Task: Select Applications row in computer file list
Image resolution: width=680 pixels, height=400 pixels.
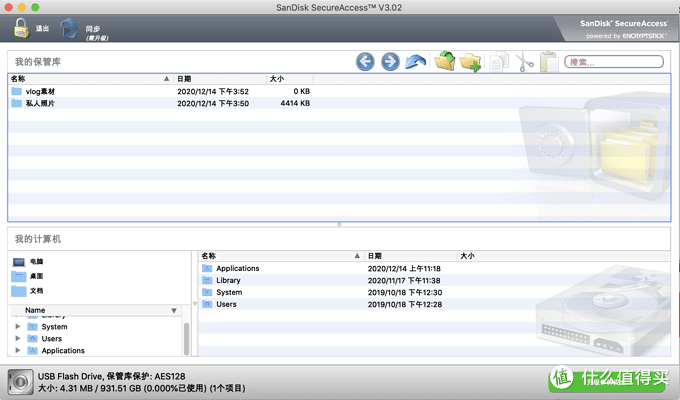Action: coord(434,269)
